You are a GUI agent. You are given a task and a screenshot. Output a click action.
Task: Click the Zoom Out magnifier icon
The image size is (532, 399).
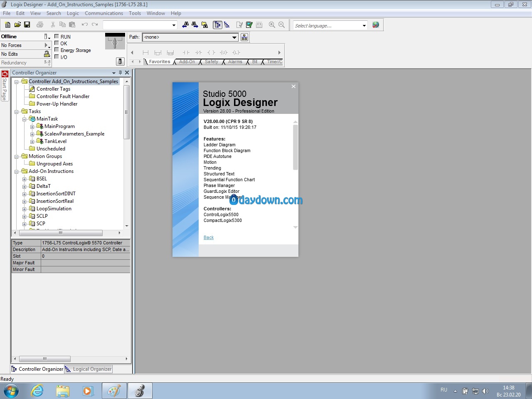[x=281, y=25]
